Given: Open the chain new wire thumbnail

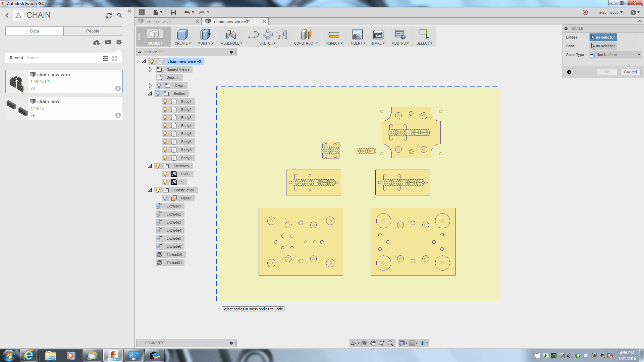Looking at the screenshot, I should 17,82.
